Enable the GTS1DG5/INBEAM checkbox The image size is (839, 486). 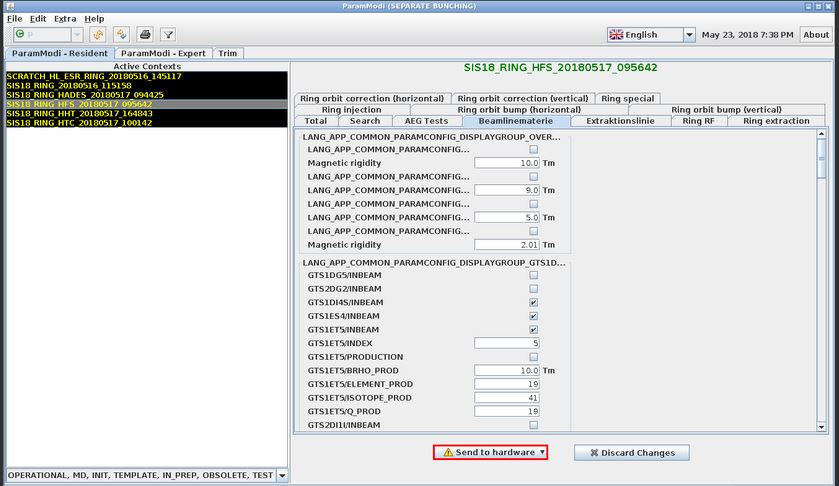[x=533, y=275]
